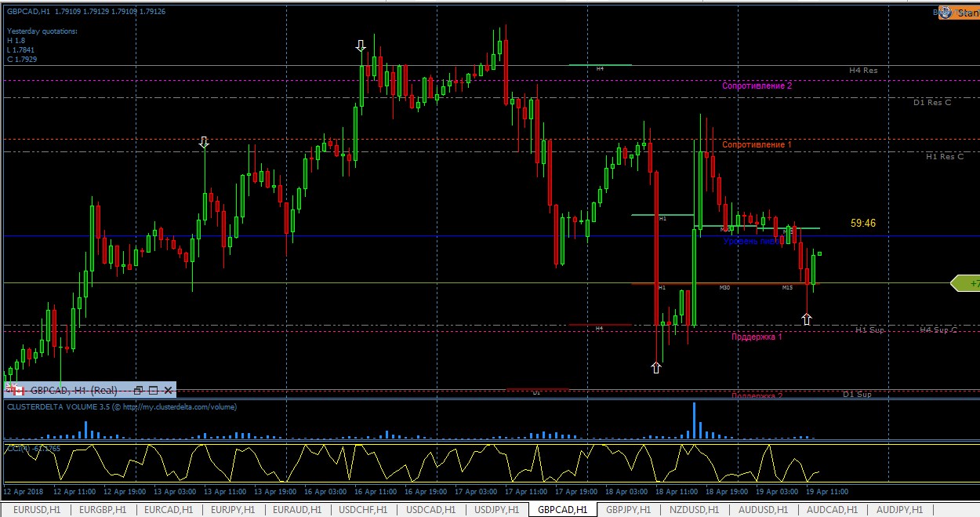Select the active GBPCAD,H1 tab
The image size is (980, 517).
tap(561, 510)
